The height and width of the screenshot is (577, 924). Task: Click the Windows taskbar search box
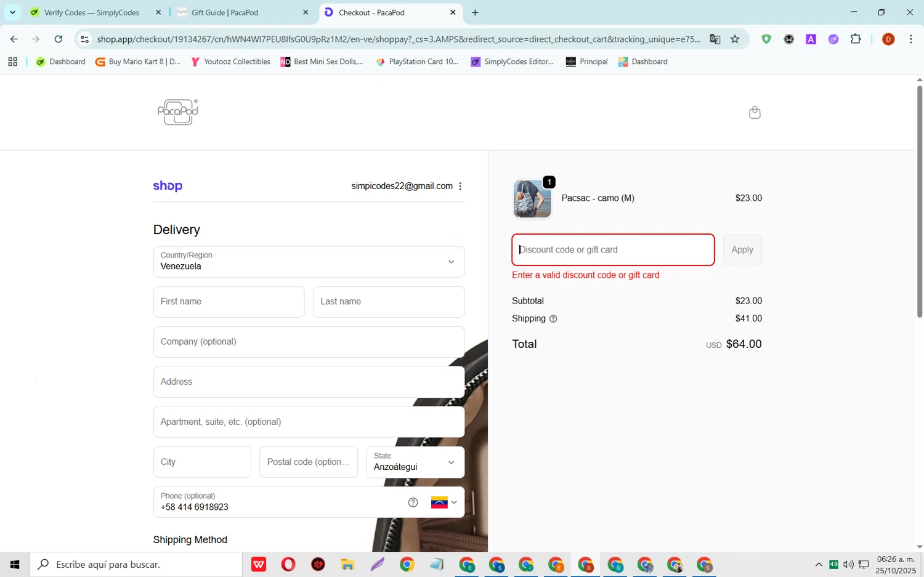coord(136,564)
